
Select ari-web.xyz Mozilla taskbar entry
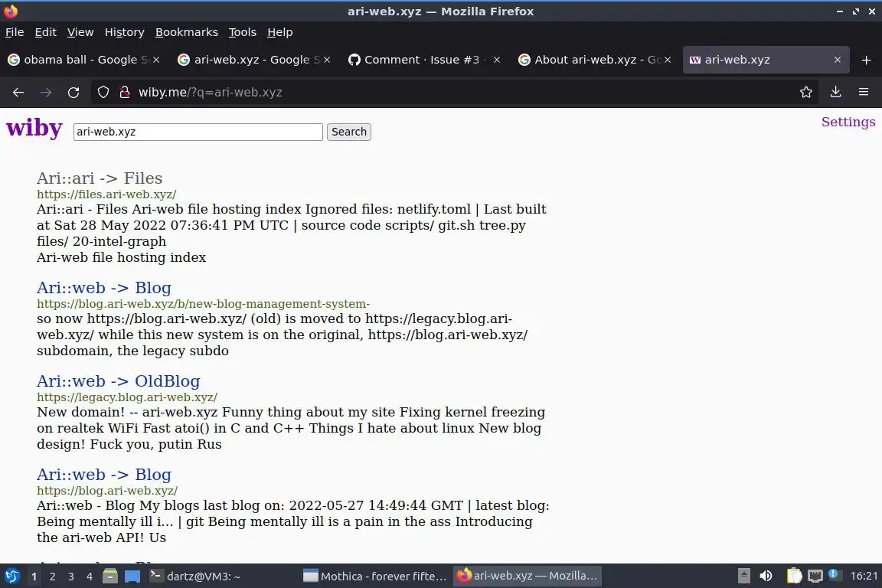tap(527, 577)
